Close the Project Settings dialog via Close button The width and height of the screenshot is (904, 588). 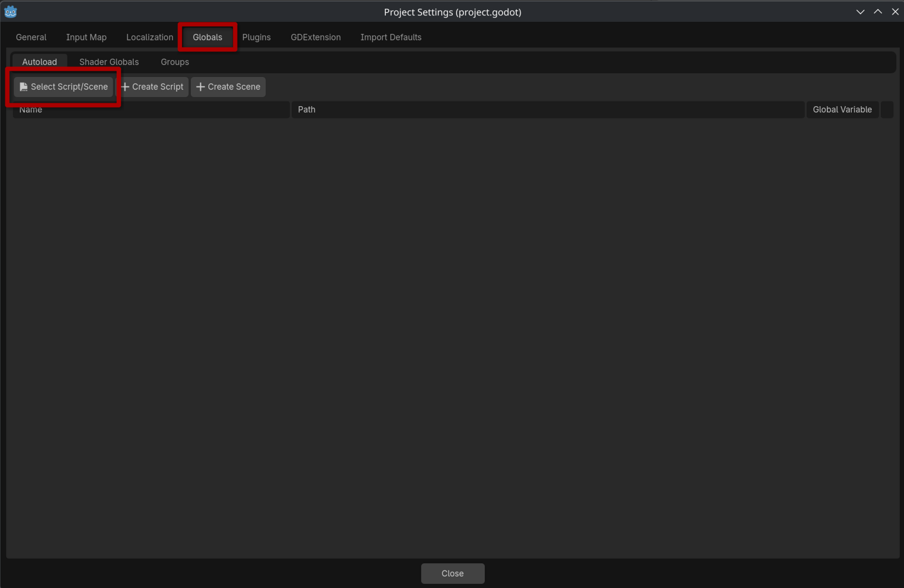click(453, 573)
